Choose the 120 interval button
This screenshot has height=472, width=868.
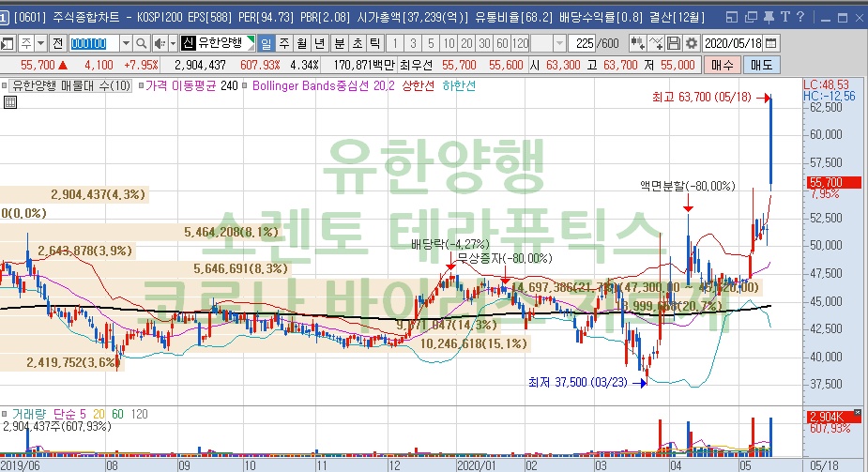point(521,43)
